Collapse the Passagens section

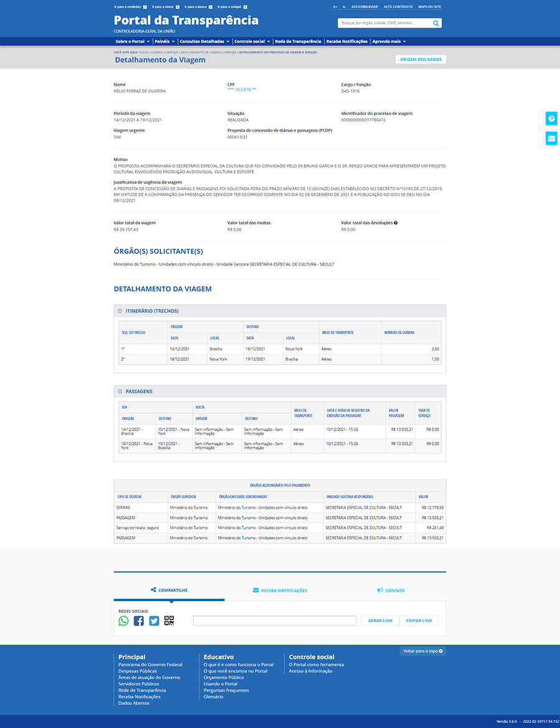coord(120,391)
